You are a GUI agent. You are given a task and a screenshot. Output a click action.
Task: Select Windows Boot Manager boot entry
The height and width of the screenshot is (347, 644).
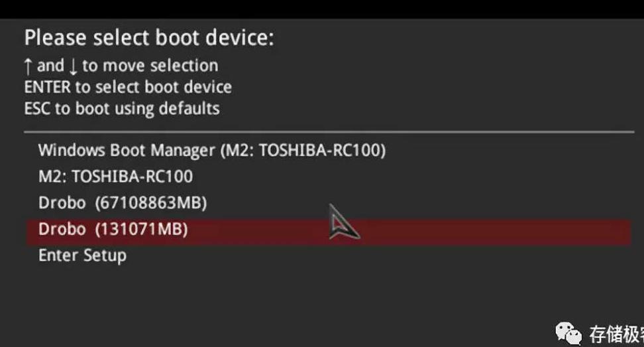click(x=211, y=150)
